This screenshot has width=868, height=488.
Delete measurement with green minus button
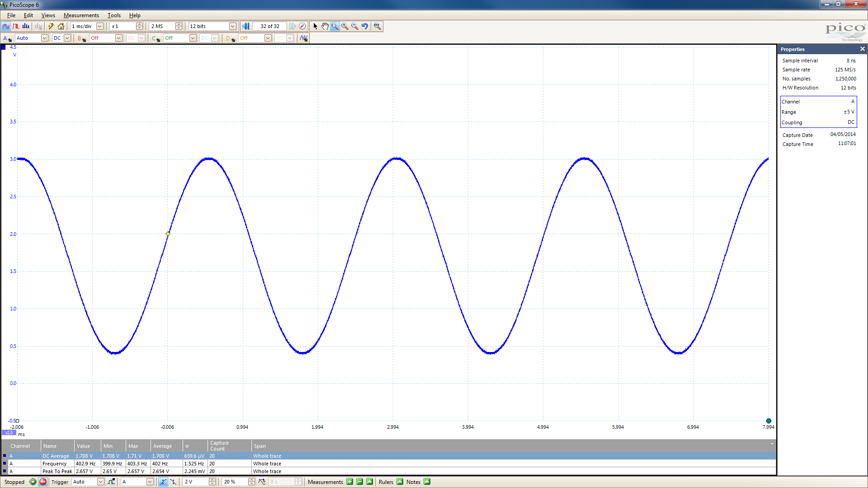point(360,482)
